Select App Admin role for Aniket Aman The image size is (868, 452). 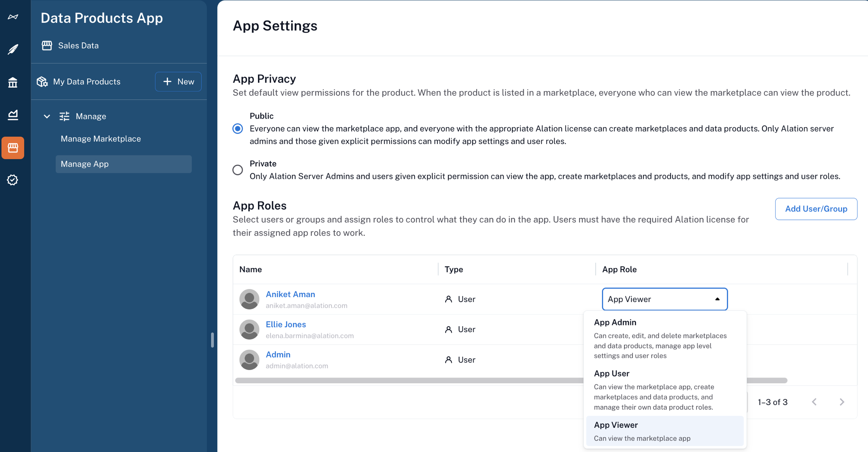[x=615, y=322]
